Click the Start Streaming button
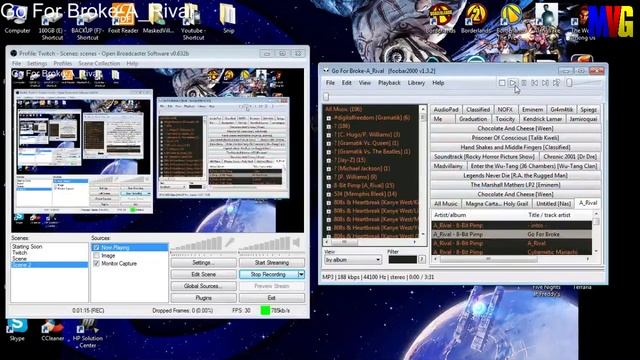The height and width of the screenshot is (360, 640). click(272, 262)
